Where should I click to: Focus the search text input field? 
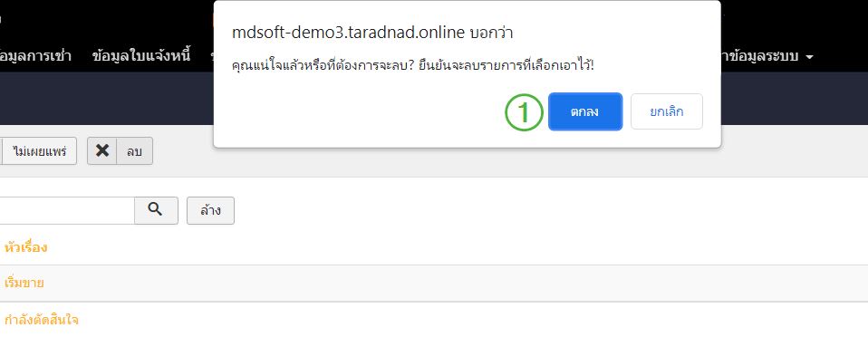[67, 210]
